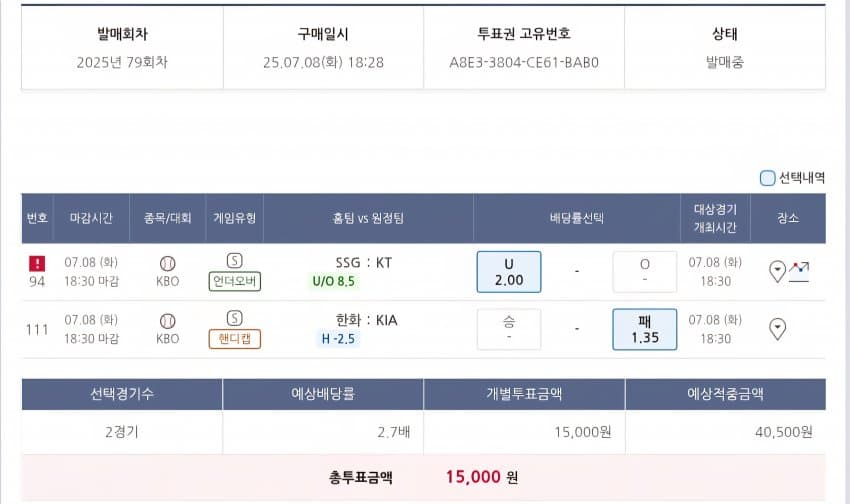Select the 승 odds box for 한화 : KIA
This screenshot has height=504, width=850.
[508, 329]
